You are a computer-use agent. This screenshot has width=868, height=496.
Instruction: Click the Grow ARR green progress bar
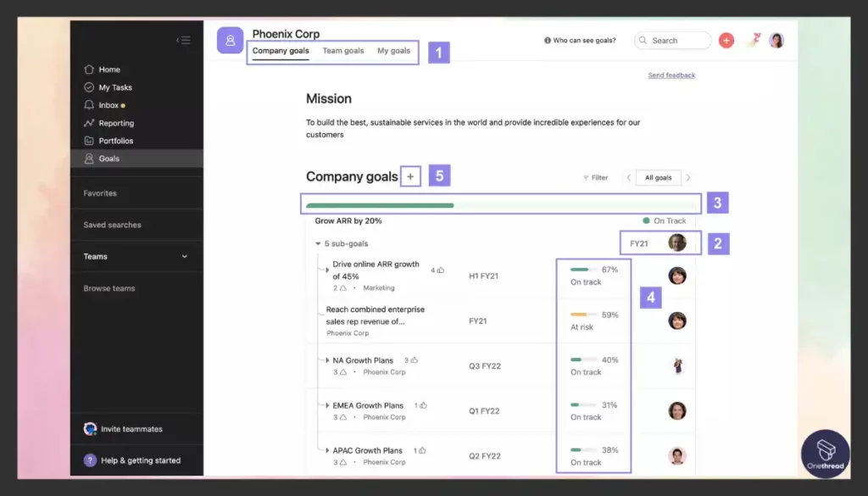[380, 205]
